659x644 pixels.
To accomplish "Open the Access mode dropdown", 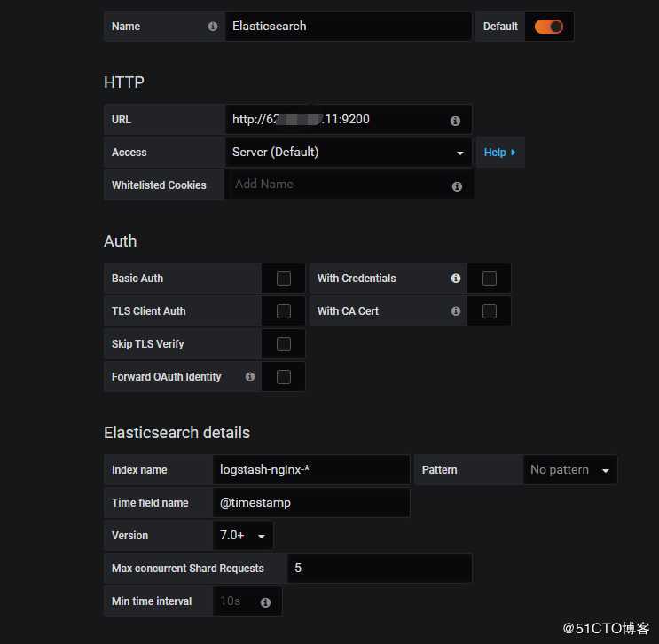I will (348, 153).
